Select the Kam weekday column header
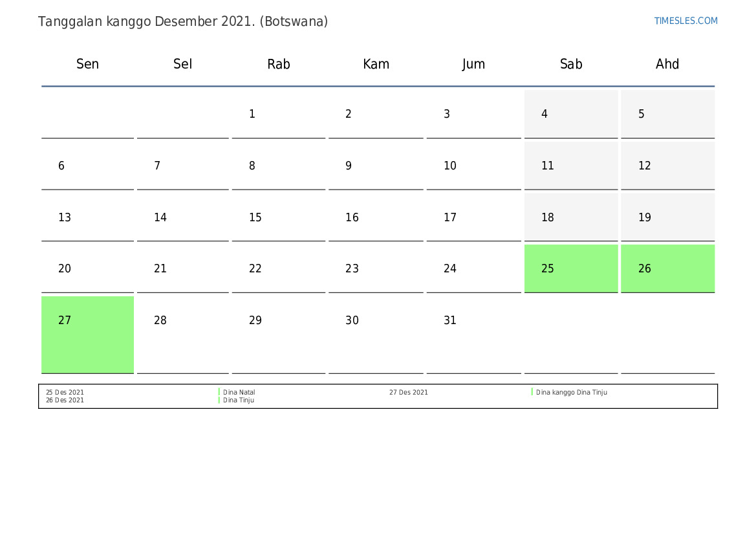The image size is (756, 535). 376,64
